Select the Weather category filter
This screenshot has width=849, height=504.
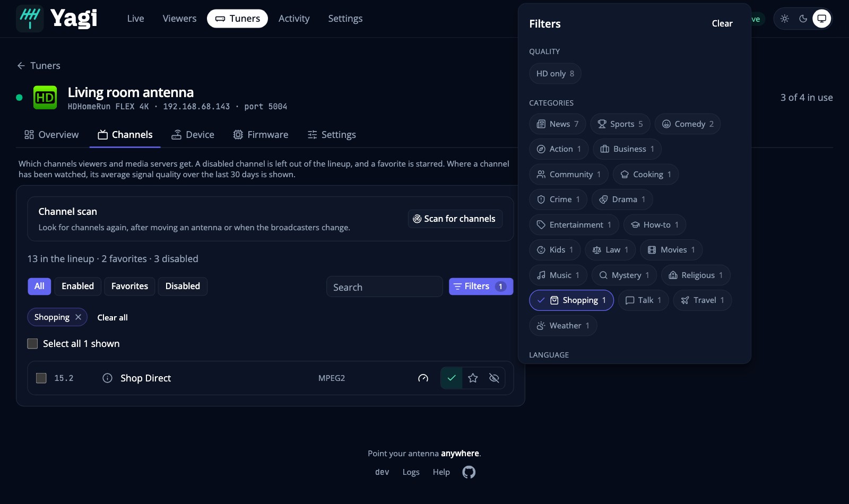click(563, 326)
